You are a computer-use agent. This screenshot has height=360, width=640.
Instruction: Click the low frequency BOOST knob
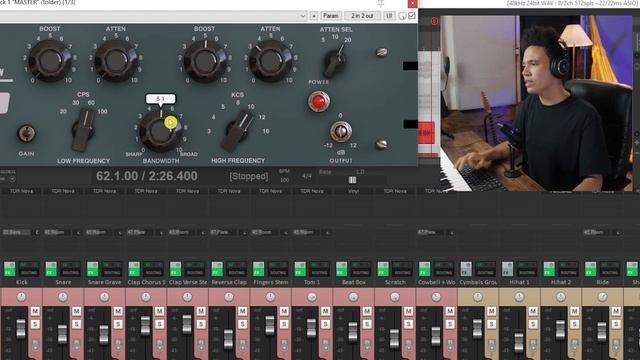(x=50, y=60)
